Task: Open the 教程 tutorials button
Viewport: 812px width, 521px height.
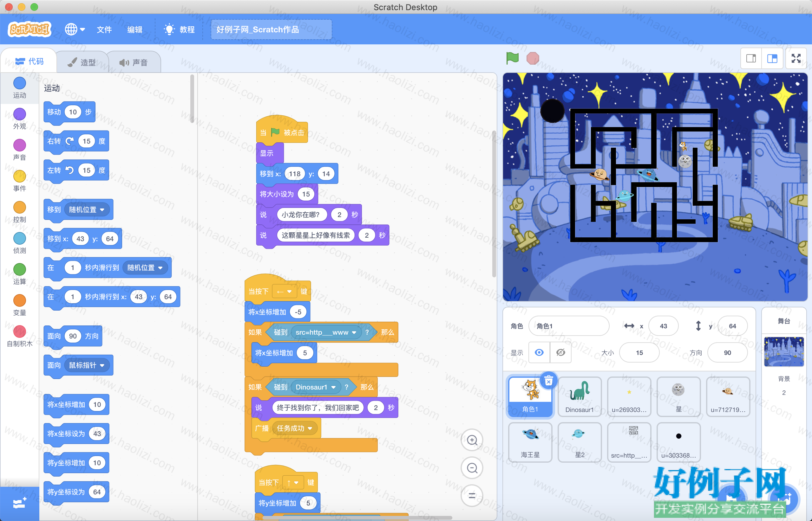Action: (x=179, y=29)
